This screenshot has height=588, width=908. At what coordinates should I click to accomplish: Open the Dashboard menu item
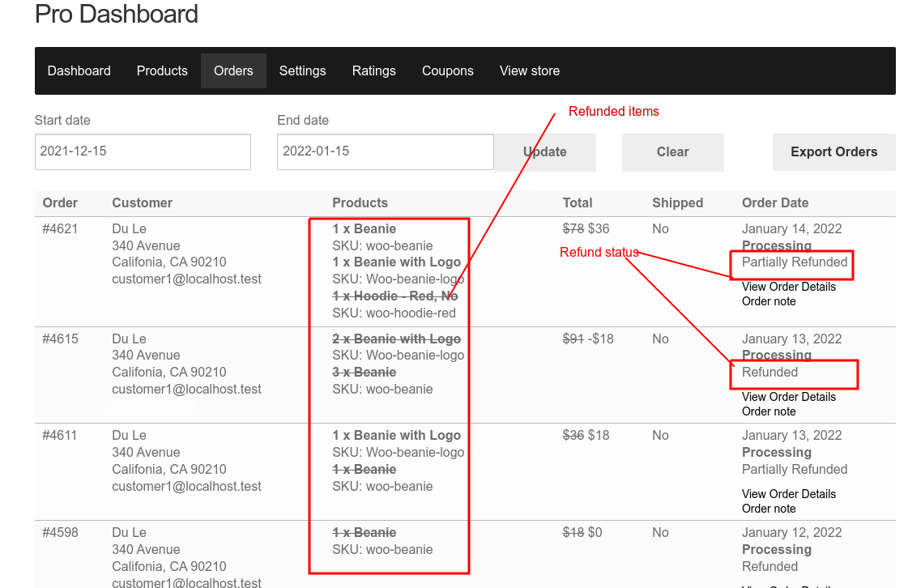pyautogui.click(x=79, y=70)
